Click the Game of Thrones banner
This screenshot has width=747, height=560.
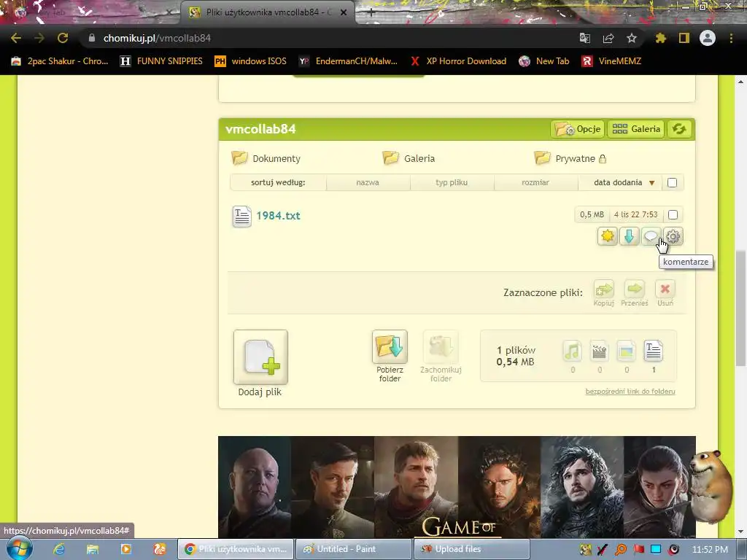pyautogui.click(x=457, y=486)
